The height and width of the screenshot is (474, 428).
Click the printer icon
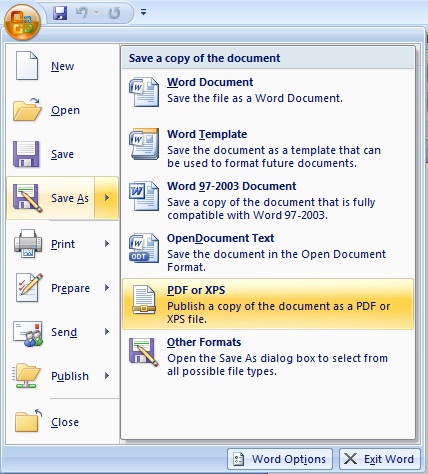click(x=28, y=243)
